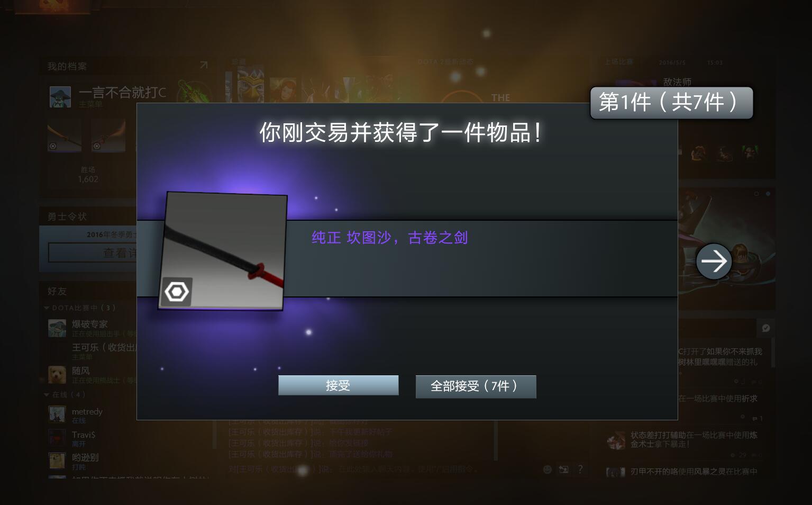
Task: Open 查看详情 in the battle pass panel
Action: tap(93, 252)
